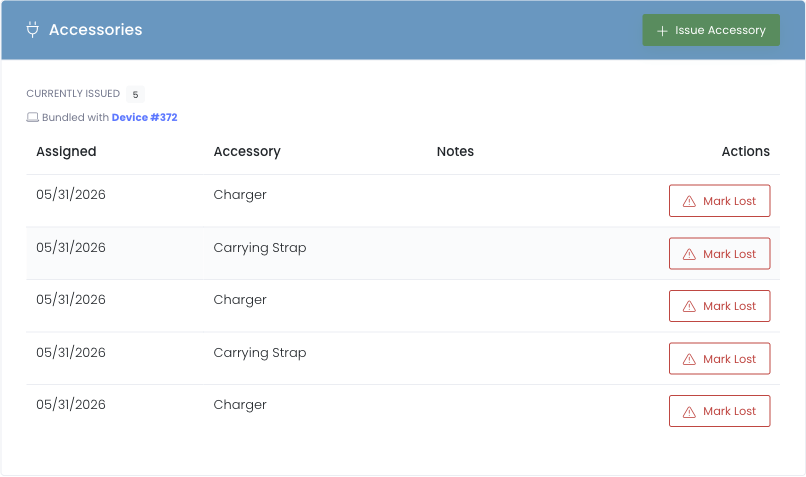This screenshot has width=806, height=477.
Task: Open the Issue Accessory button
Action: click(711, 30)
